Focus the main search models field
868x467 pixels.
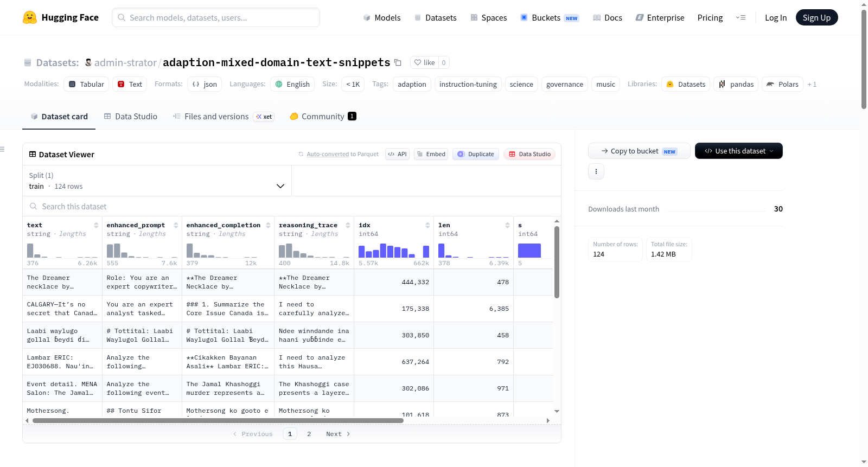(x=216, y=17)
